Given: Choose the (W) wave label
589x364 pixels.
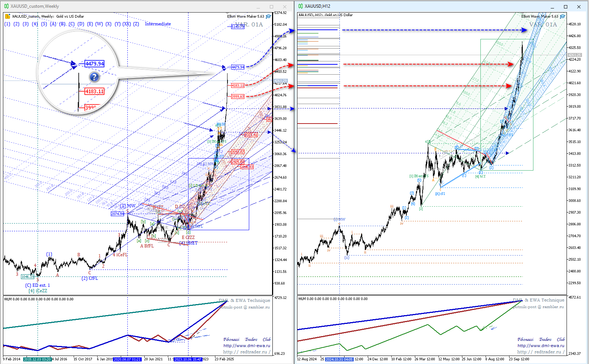Looking at the screenshot, I should pyautogui.click(x=99, y=24).
